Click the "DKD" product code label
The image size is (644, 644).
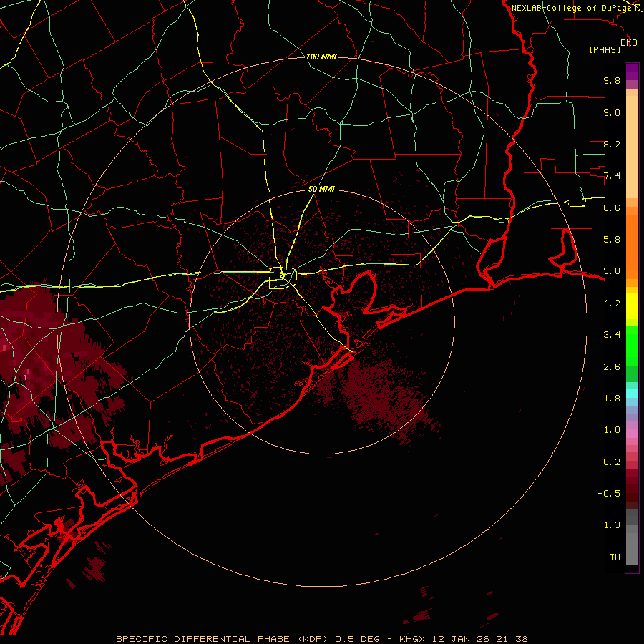point(629,43)
